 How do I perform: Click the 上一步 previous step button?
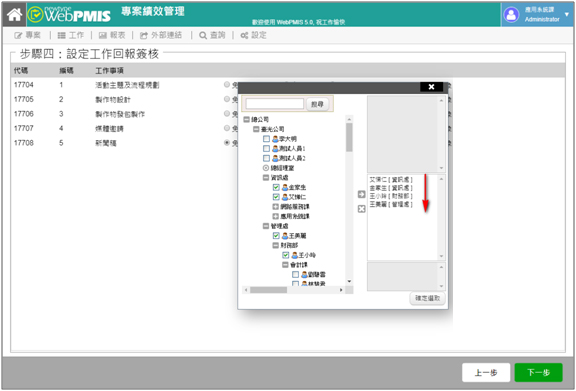pyautogui.click(x=486, y=373)
